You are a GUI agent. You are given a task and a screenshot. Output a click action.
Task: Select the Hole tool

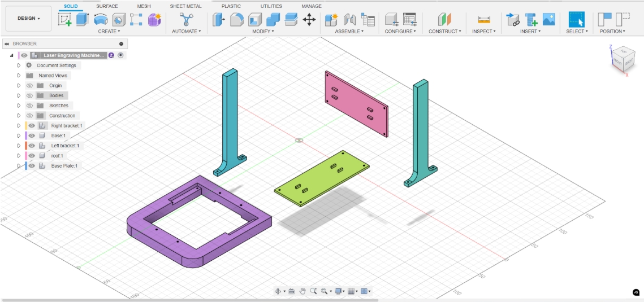(x=119, y=20)
